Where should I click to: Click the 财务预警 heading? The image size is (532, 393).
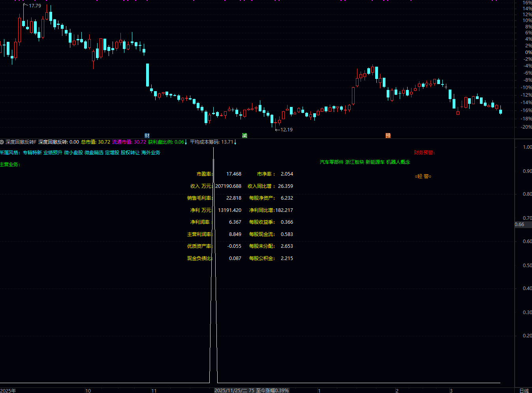click(424, 153)
